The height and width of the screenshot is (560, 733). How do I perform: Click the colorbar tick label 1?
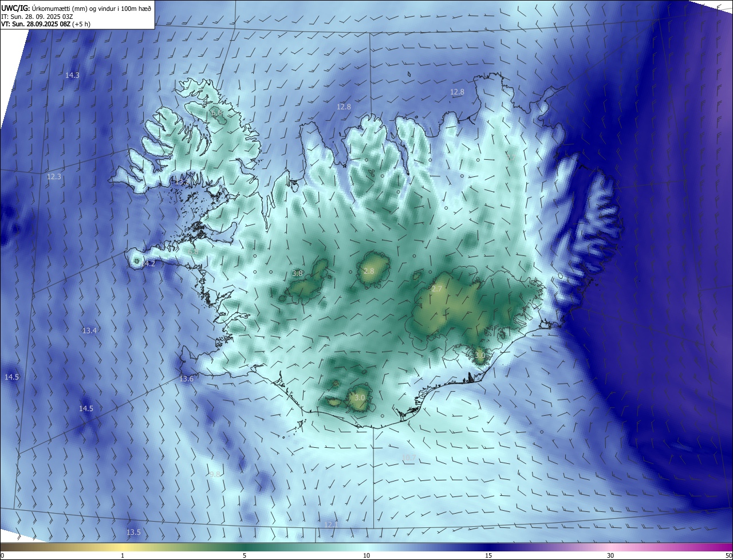point(123,555)
